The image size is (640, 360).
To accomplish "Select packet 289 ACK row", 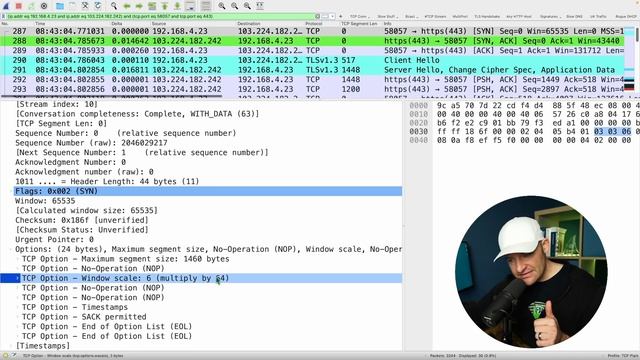I will click(312, 51).
